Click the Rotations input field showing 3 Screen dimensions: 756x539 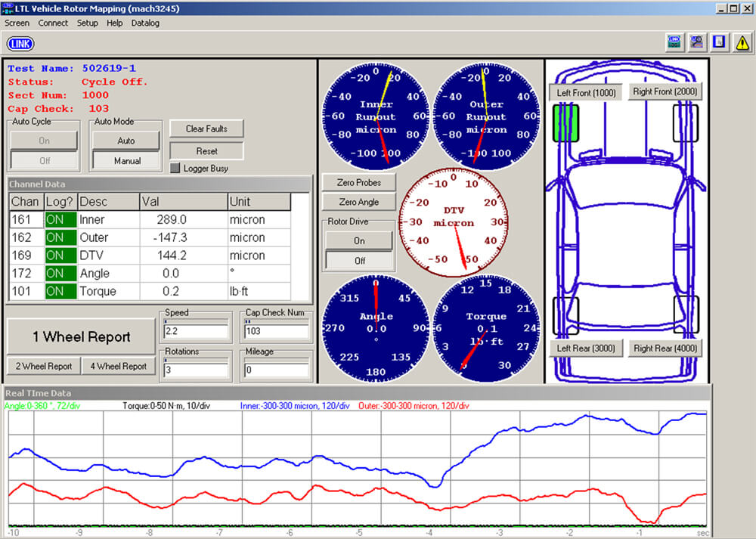[x=196, y=370]
